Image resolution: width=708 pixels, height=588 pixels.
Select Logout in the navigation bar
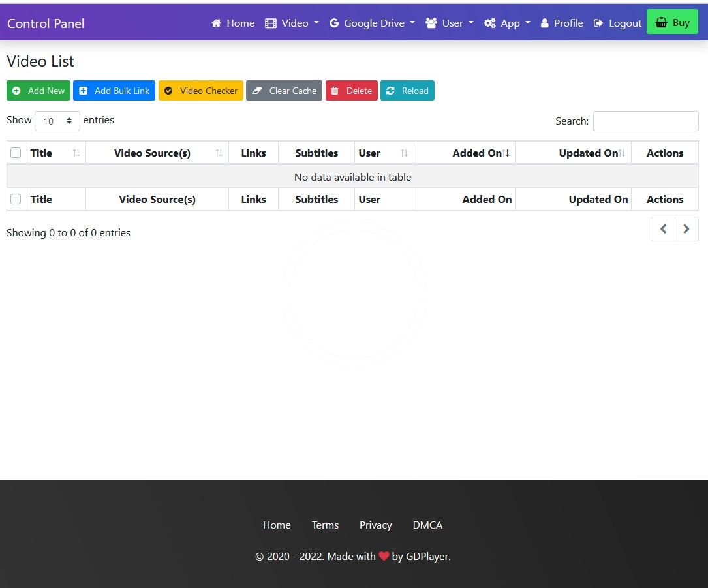click(618, 23)
